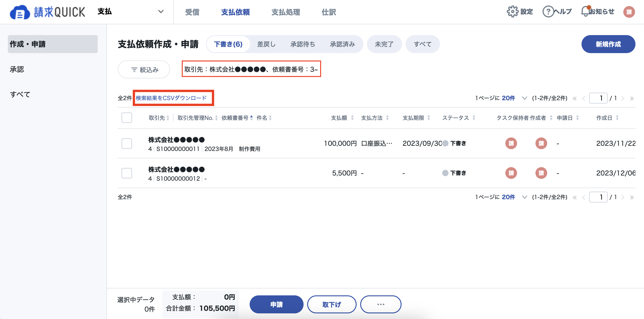This screenshot has width=644, height=319.
Task: Open user avatar menu in header
Action: tap(629, 12)
